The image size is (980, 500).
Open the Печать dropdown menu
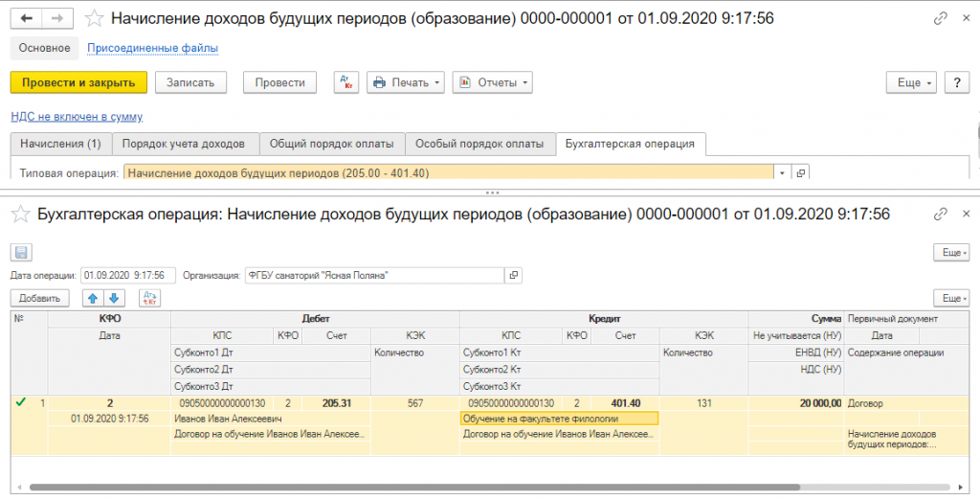click(407, 82)
